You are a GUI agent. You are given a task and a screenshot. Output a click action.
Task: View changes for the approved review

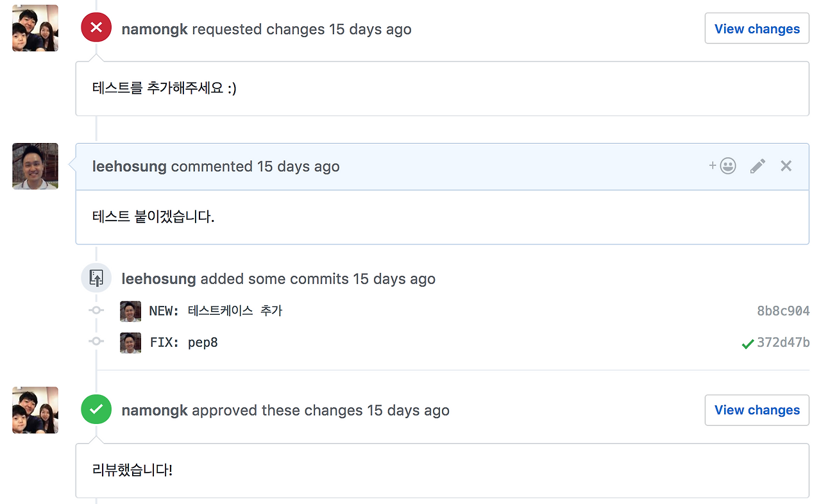pyautogui.click(x=757, y=410)
